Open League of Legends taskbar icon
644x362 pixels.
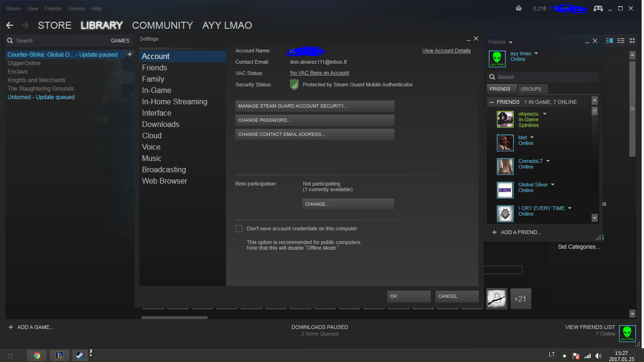(x=59, y=355)
